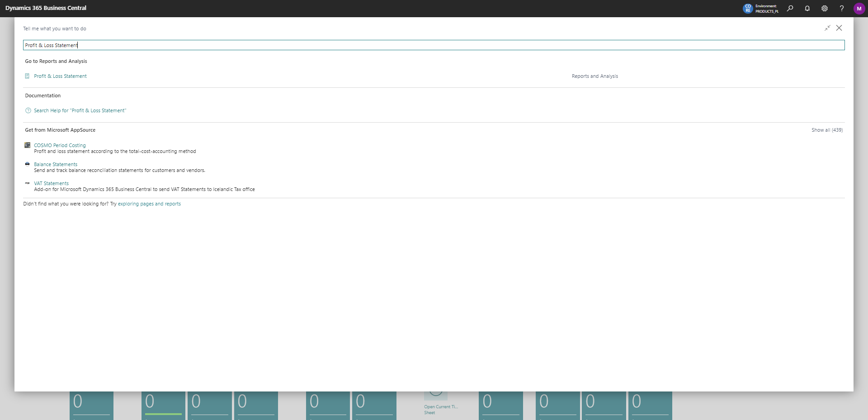Open the user account avatar M

tap(859, 8)
